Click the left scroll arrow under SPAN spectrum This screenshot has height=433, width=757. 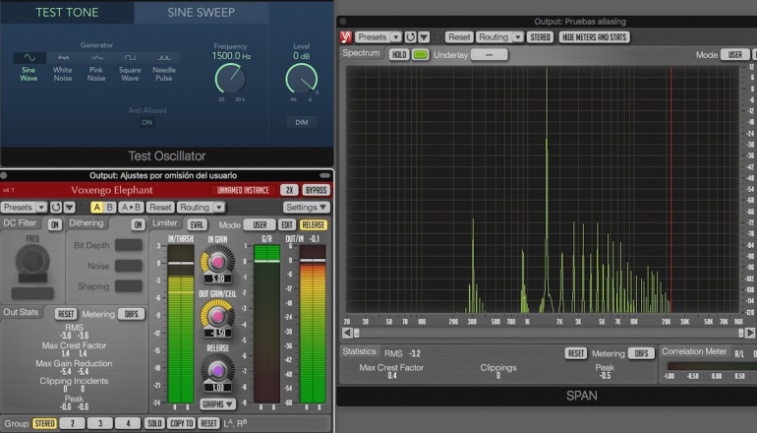(348, 333)
